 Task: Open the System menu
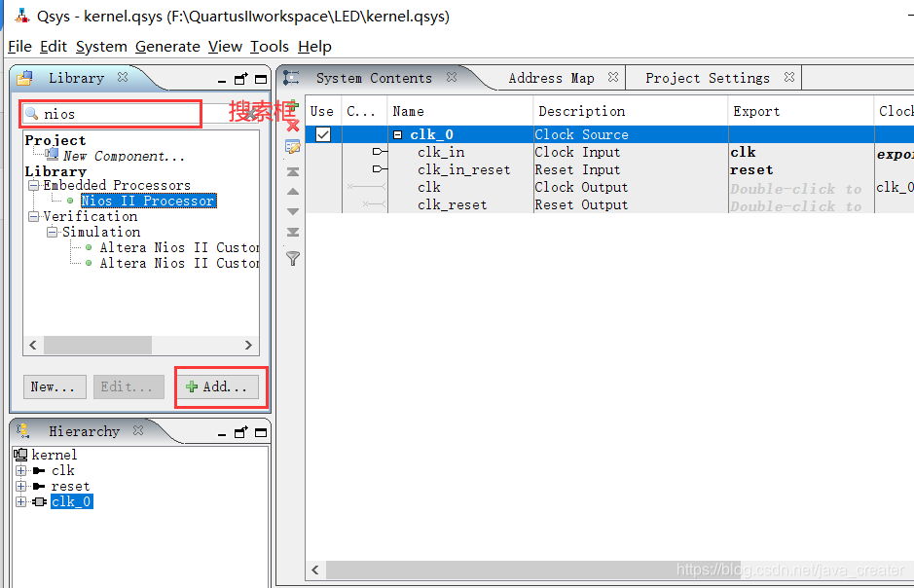click(101, 47)
